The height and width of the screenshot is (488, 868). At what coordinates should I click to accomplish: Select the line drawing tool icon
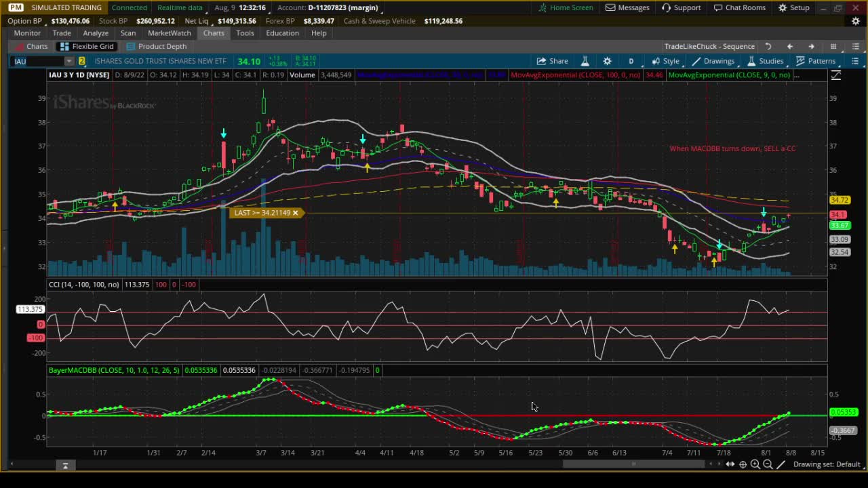[781, 464]
